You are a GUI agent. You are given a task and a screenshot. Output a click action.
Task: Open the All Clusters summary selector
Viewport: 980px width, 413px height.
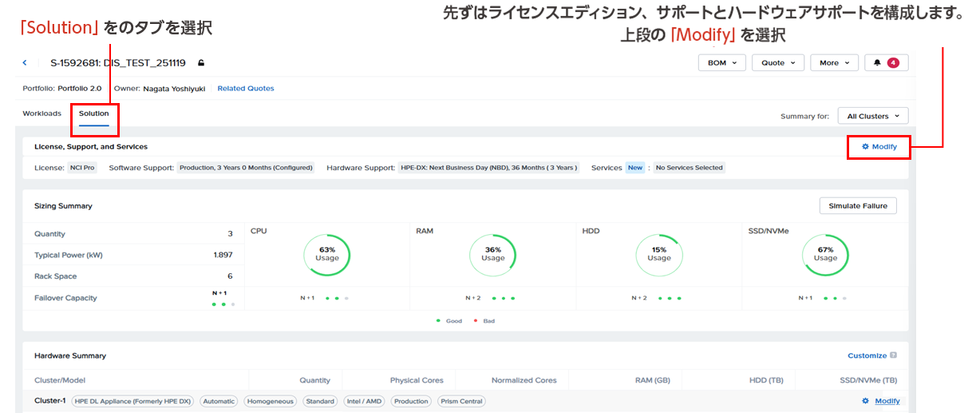[872, 116]
